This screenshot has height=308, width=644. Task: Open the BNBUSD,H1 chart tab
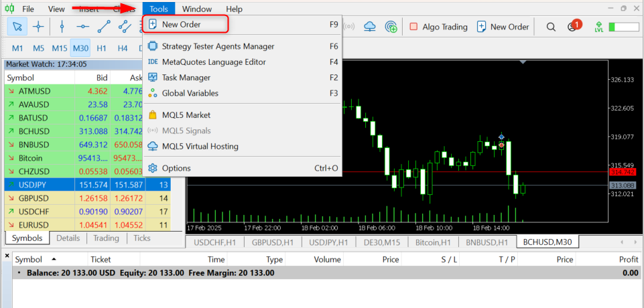pos(488,242)
